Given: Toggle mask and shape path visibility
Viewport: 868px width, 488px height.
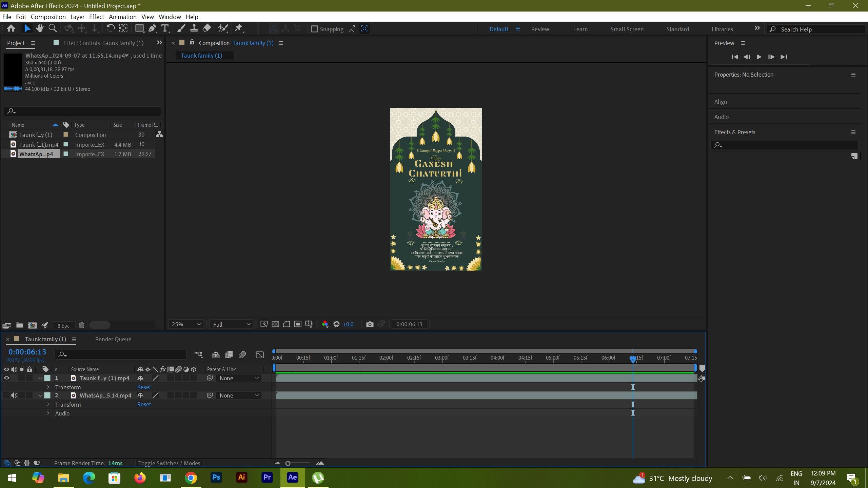Looking at the screenshot, I should point(287,324).
